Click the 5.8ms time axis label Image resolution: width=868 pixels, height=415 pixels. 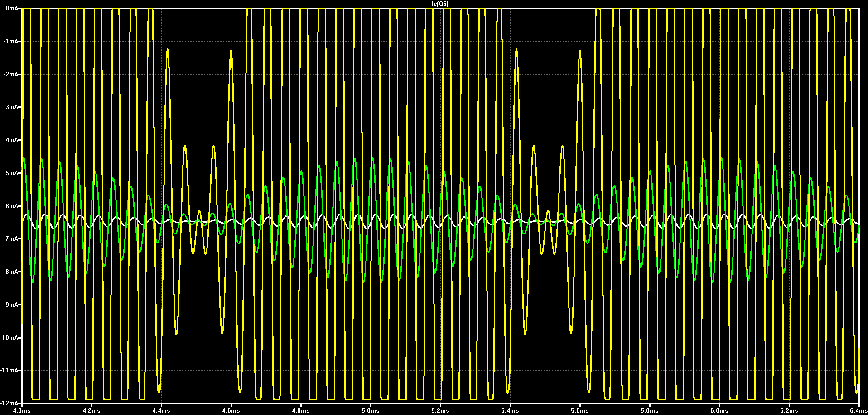[650, 411]
